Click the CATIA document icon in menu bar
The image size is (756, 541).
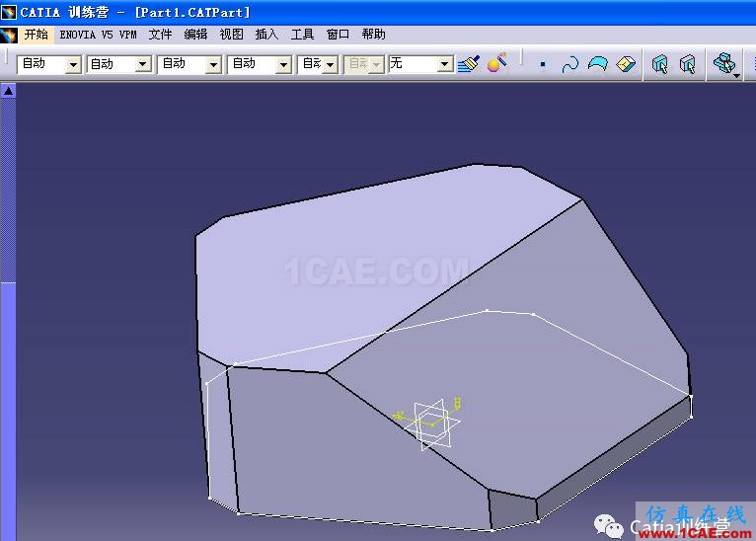[9, 35]
